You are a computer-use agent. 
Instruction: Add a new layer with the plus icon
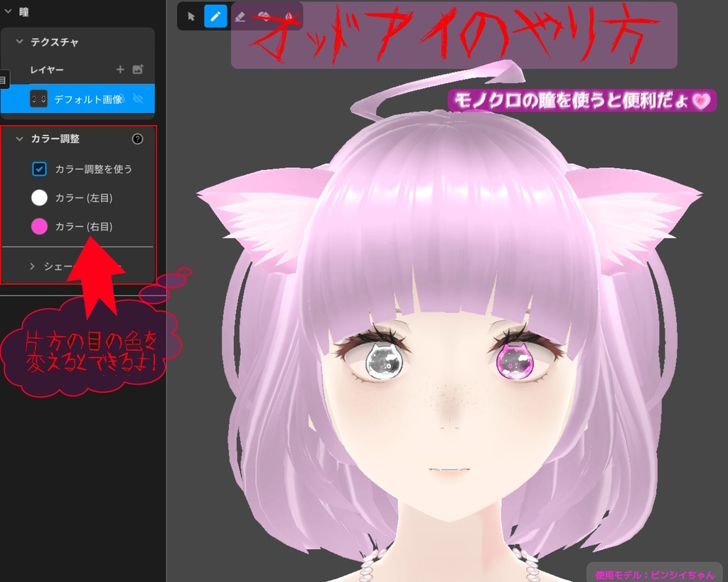[x=120, y=69]
